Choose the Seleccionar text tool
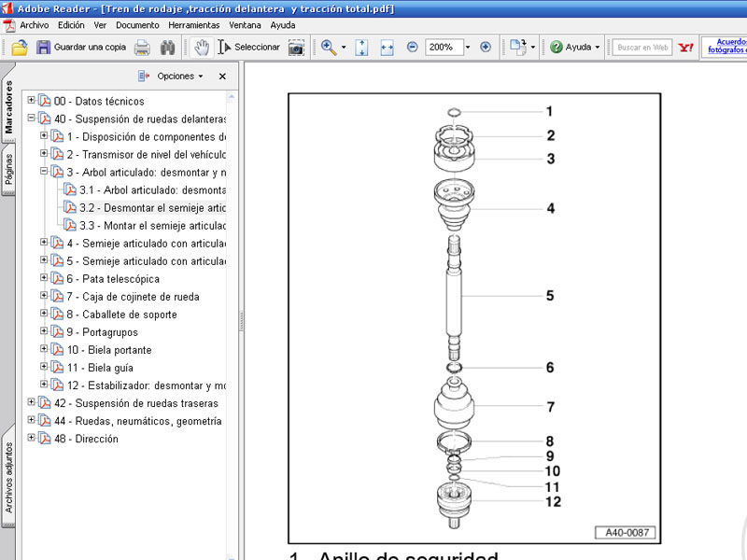 point(249,48)
